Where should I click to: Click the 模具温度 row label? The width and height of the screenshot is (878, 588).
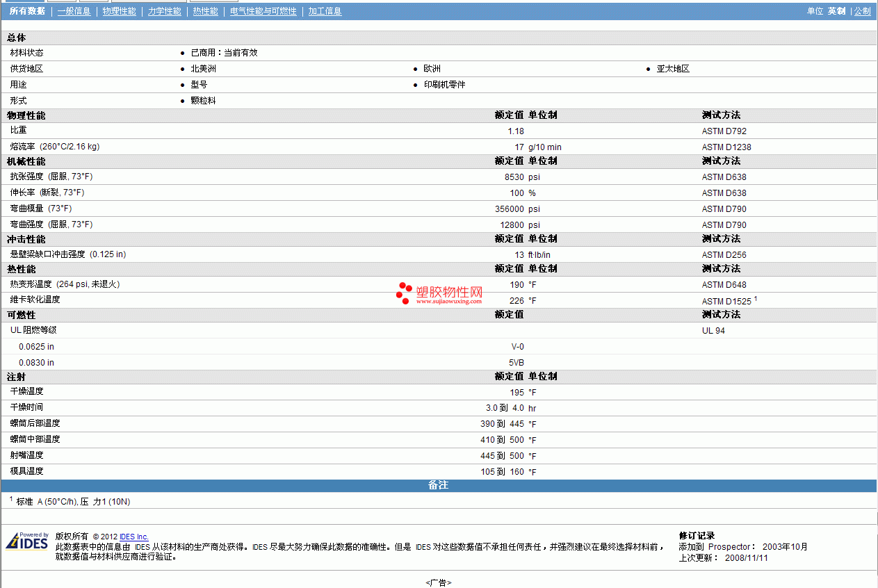point(26,471)
